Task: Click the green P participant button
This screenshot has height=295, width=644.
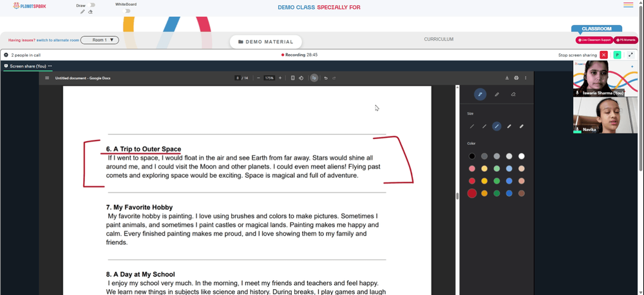Action: coord(617,55)
